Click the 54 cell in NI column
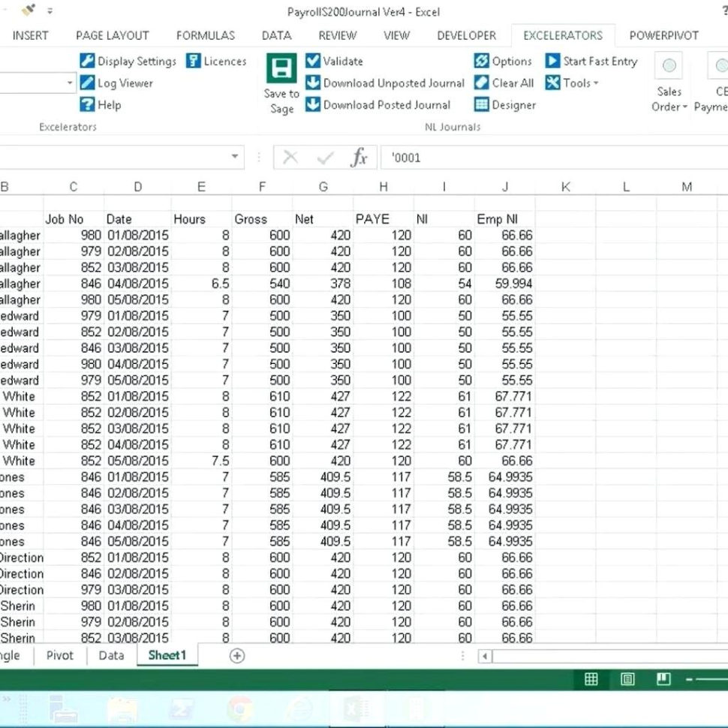The height and width of the screenshot is (728, 728). click(x=444, y=283)
